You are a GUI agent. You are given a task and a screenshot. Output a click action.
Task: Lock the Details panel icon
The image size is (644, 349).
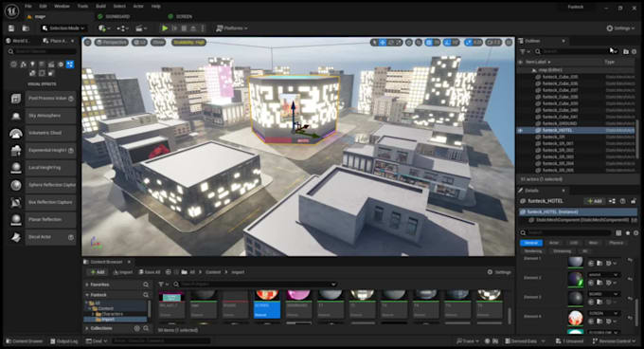634,201
